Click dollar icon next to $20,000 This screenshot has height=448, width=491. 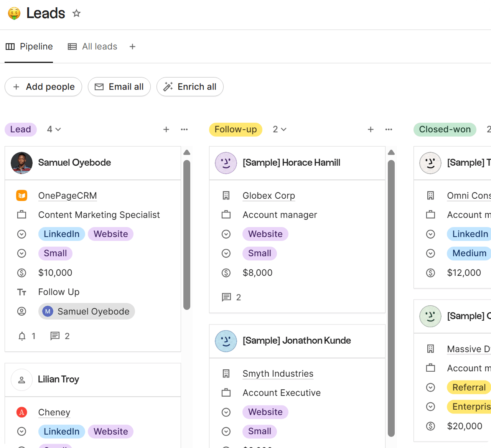[431, 426]
